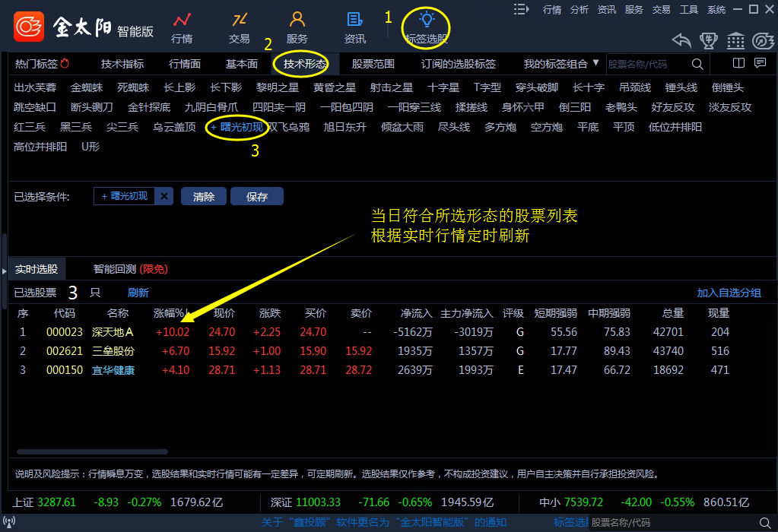Click the 资讯 news icon

pyautogui.click(x=354, y=27)
